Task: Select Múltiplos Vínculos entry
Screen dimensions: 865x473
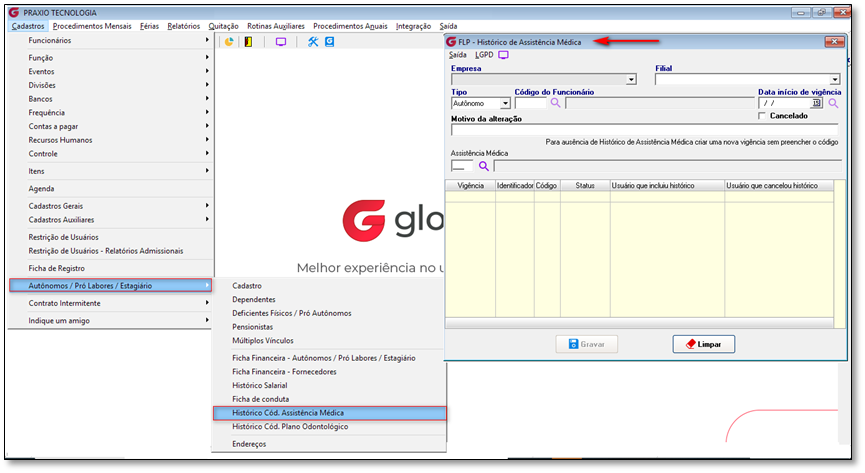Action: point(263,341)
